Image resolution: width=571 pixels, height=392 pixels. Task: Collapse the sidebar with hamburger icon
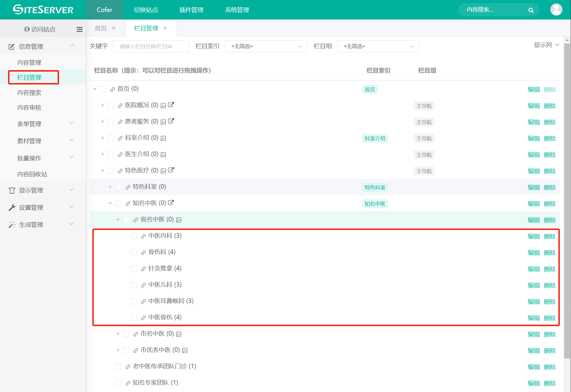tap(79, 29)
